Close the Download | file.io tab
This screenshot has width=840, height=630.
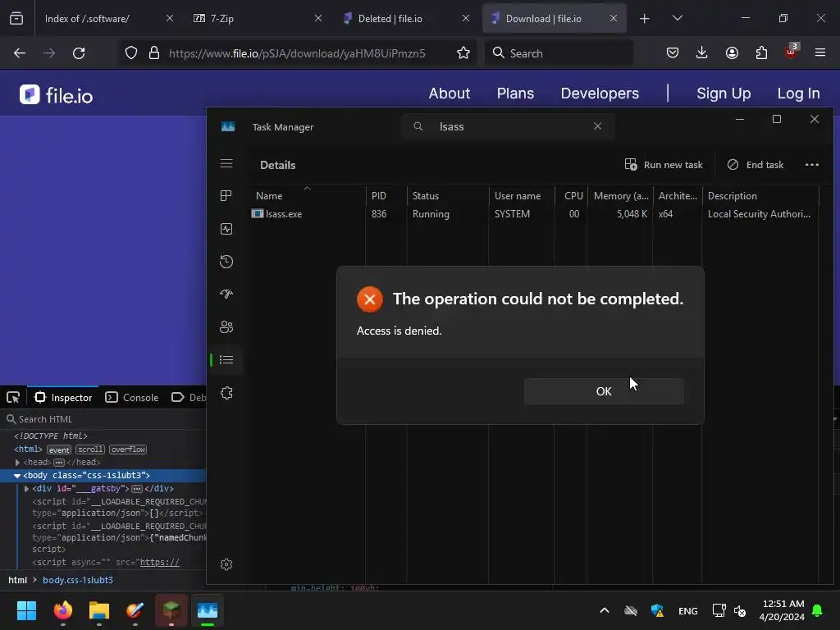pyautogui.click(x=614, y=18)
